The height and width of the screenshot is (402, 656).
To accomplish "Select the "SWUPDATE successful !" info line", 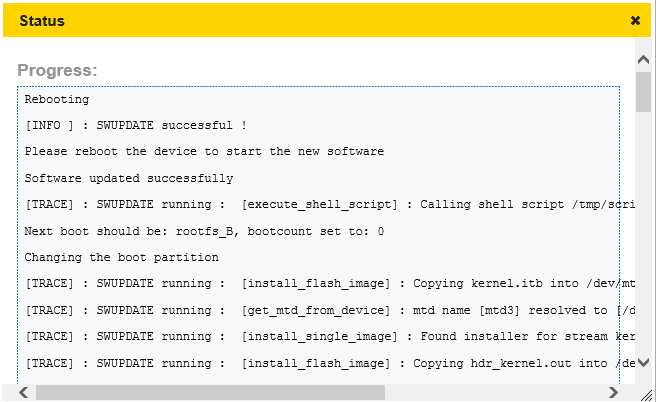I will (x=136, y=126).
